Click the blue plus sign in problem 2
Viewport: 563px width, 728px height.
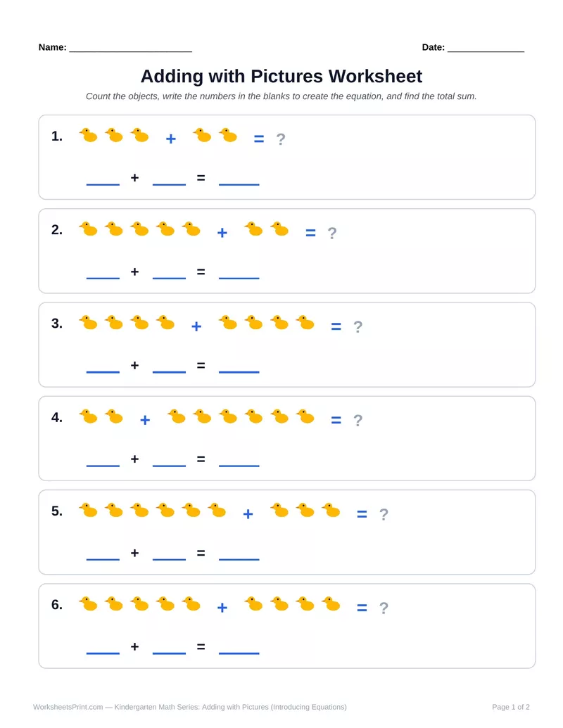point(222,233)
